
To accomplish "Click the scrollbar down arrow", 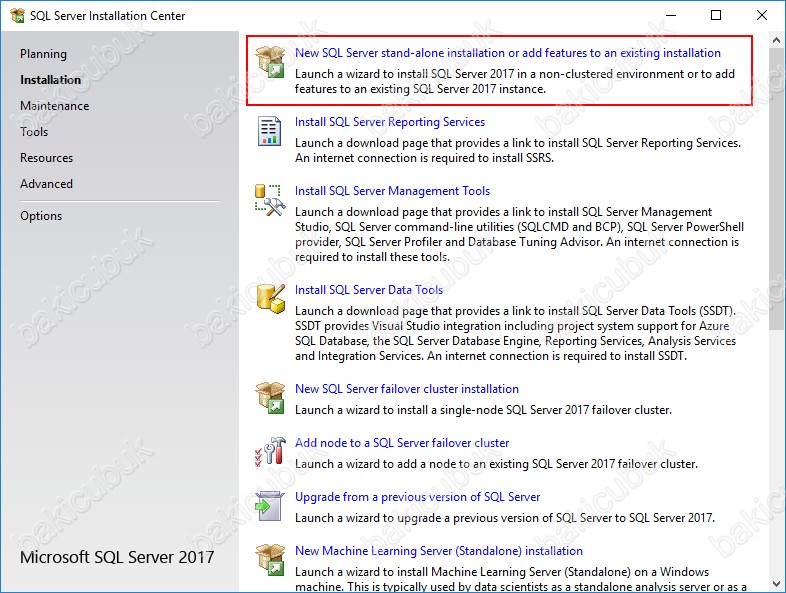I will pyautogui.click(x=777, y=584).
